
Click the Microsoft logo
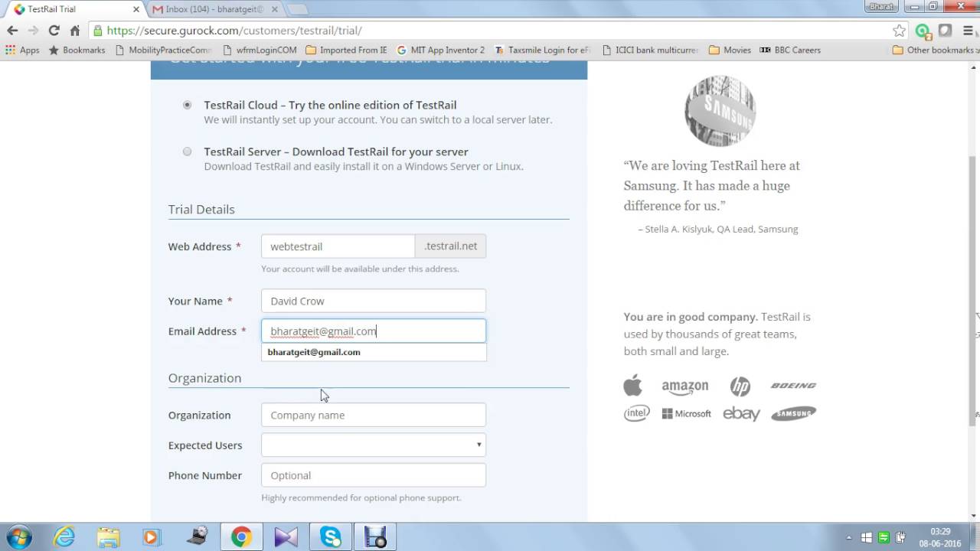pyautogui.click(x=687, y=413)
